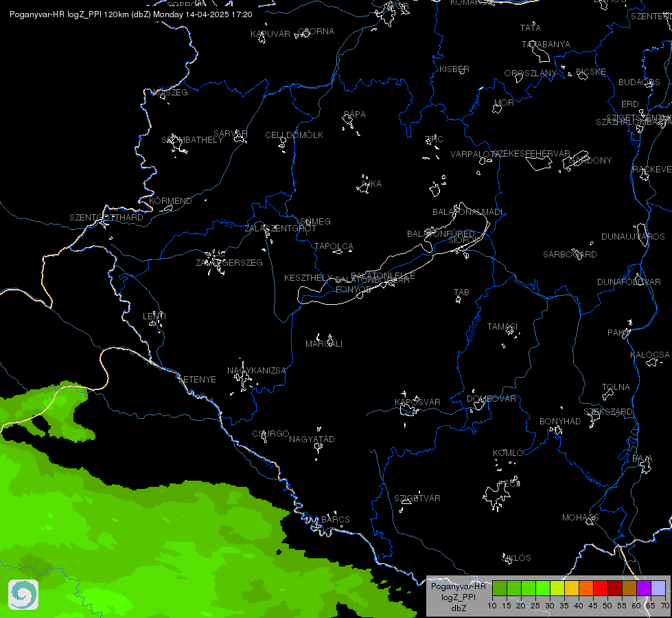Screen dimensions: 672x618
Task: Click the KISBÉR city label
Action: point(454,69)
